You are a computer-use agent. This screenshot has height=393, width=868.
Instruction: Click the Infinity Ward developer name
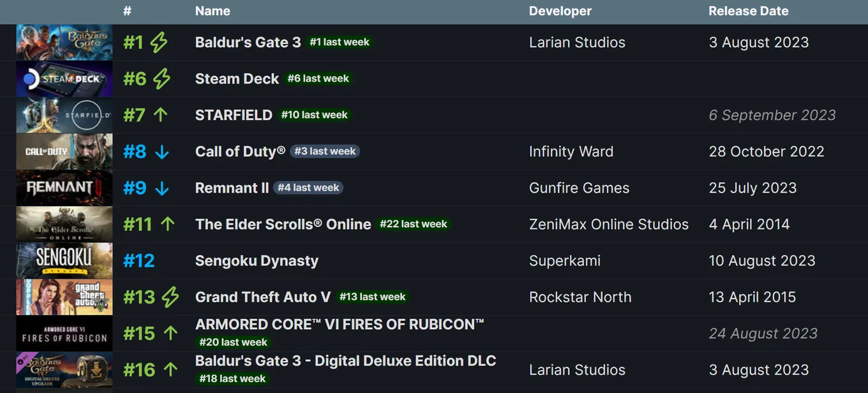point(571,152)
